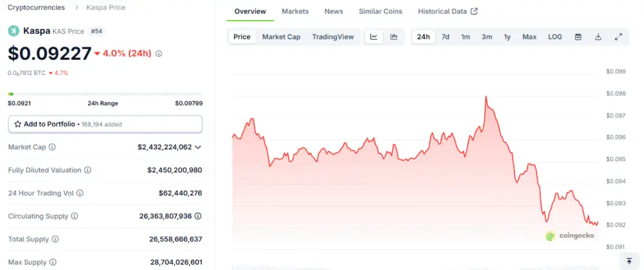Open Fully Diluted Valuation info icon
Image resolution: width=644 pixels, height=270 pixels.
pyautogui.click(x=88, y=170)
